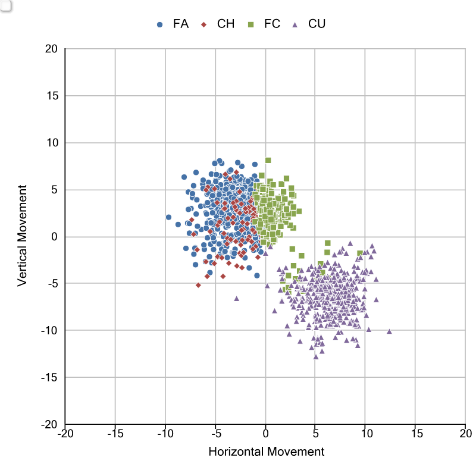The width and height of the screenshot is (476, 476).
Task: Click the empty bottom-right grid cell of the plot
Action: tap(440, 400)
